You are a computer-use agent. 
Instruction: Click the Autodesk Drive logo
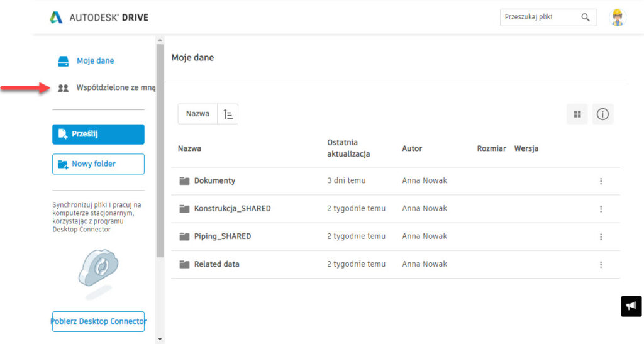(x=99, y=17)
